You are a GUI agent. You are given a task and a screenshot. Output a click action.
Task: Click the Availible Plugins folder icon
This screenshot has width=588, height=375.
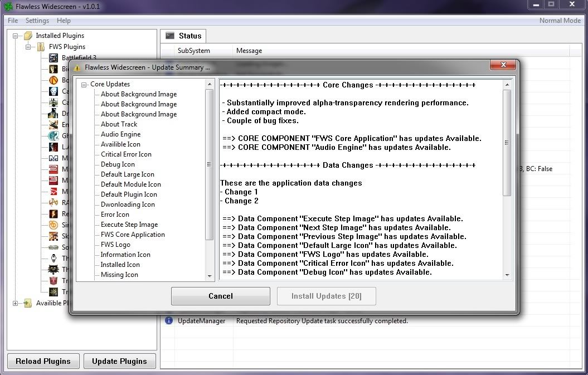click(x=28, y=303)
